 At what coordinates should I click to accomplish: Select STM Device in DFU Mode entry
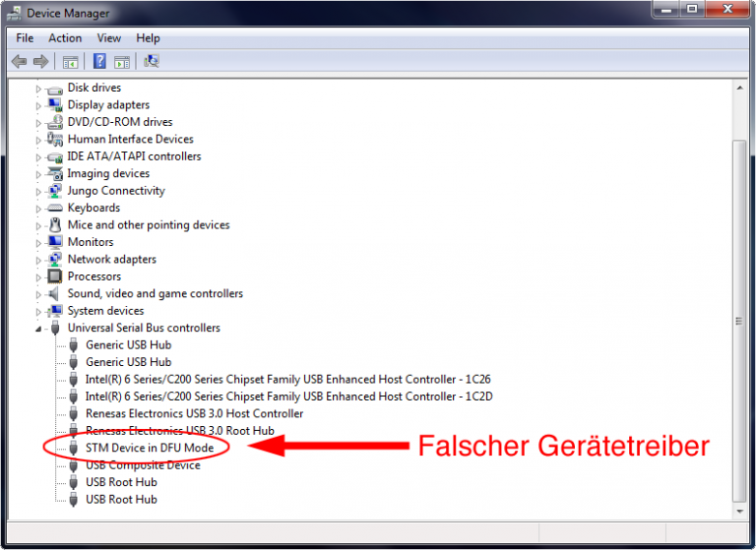[150, 448]
